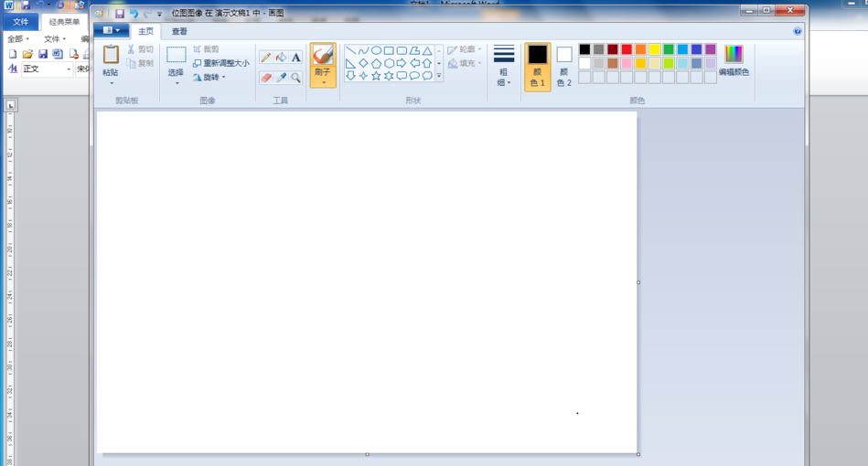Pick the purple color swatch

tap(711, 49)
